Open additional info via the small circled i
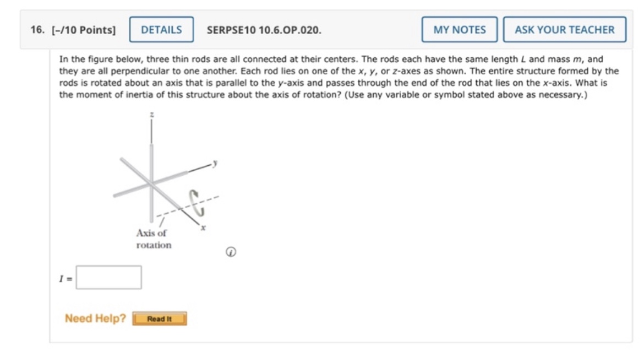Screen dimensions: 644x363 click(x=231, y=251)
